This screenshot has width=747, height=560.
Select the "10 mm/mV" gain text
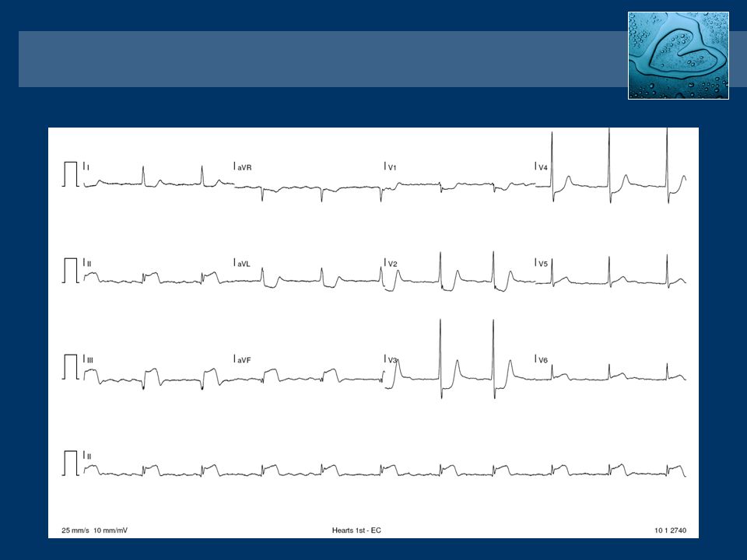[110, 530]
